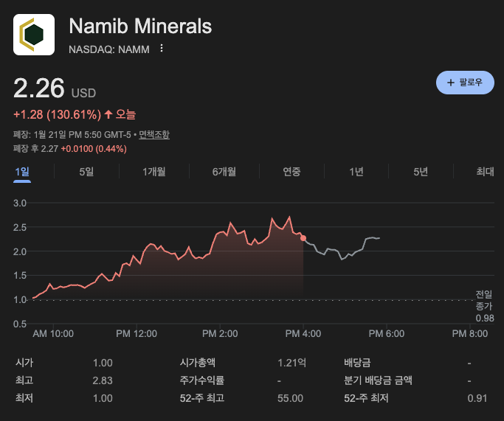Screen dimensions: 504x421
Task: Open the 면책조항 disclaimer link
Action: pos(154,134)
